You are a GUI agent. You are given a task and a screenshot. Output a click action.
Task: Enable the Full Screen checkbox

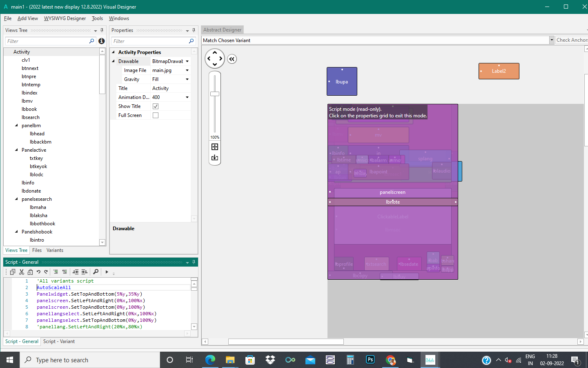[x=156, y=115]
